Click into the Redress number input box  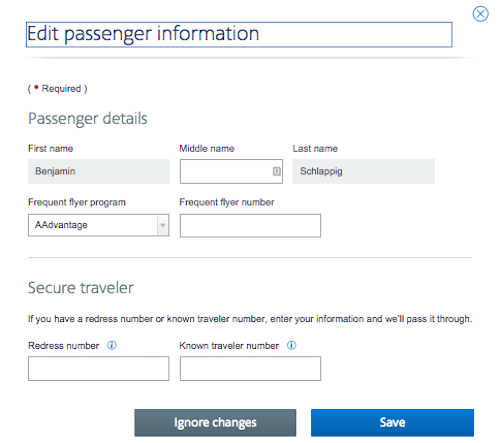tap(98, 369)
